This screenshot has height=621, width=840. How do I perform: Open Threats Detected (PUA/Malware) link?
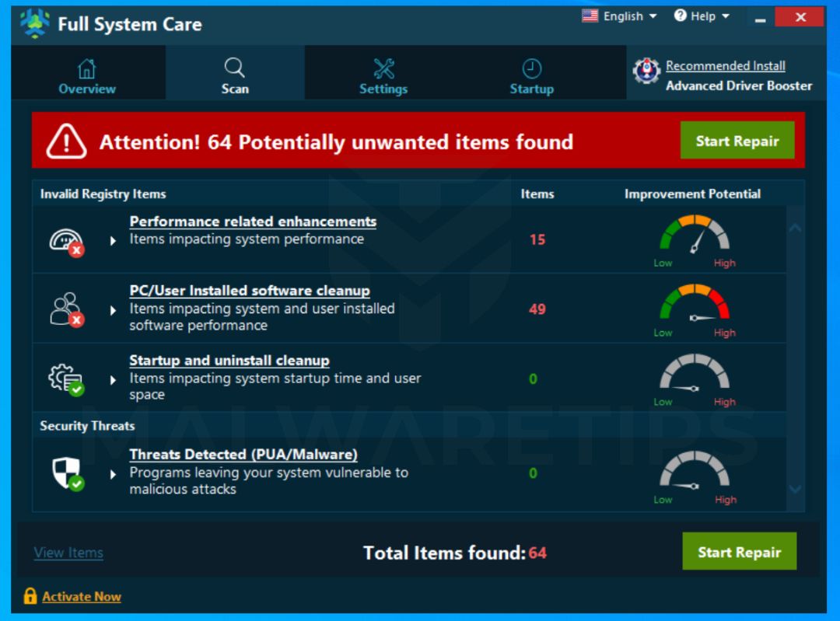click(x=243, y=455)
